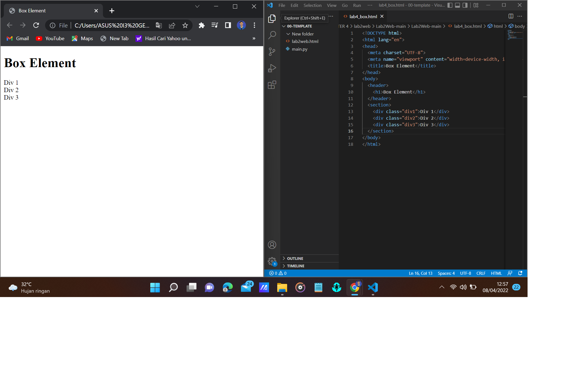Expand the TIMELINE section

point(309,266)
